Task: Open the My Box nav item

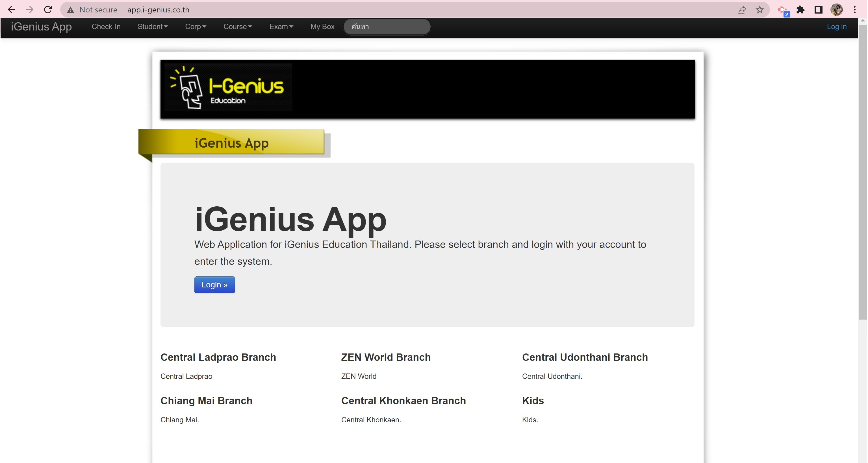Action: (x=322, y=27)
